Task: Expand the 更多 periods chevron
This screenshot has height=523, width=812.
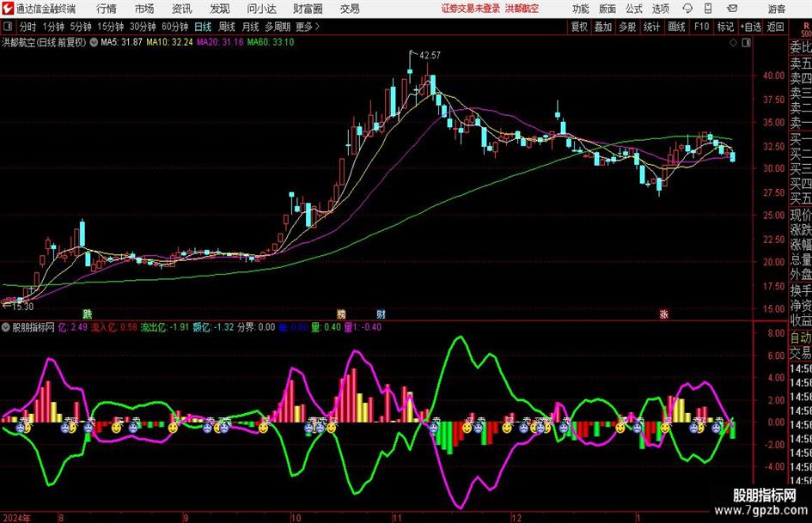Action: pyautogui.click(x=317, y=27)
